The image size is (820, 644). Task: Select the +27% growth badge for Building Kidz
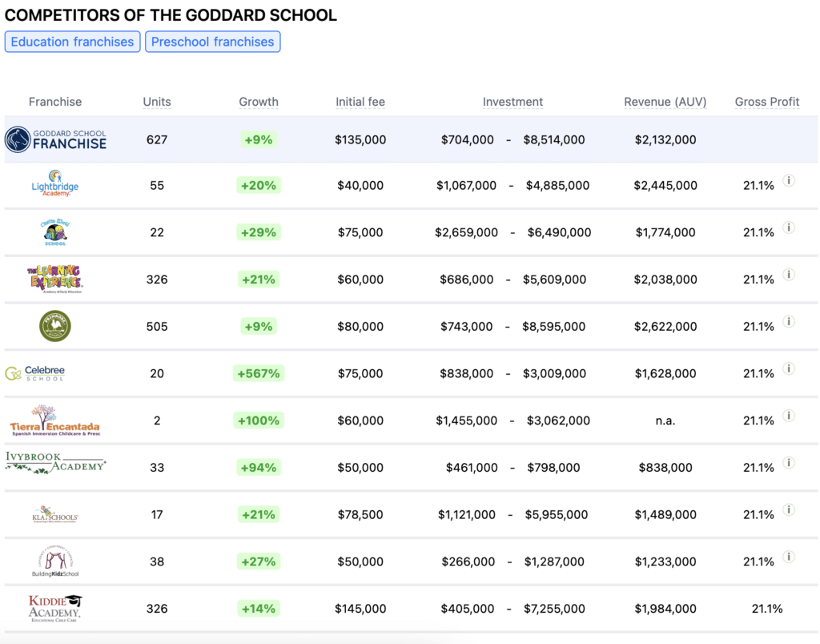click(259, 561)
